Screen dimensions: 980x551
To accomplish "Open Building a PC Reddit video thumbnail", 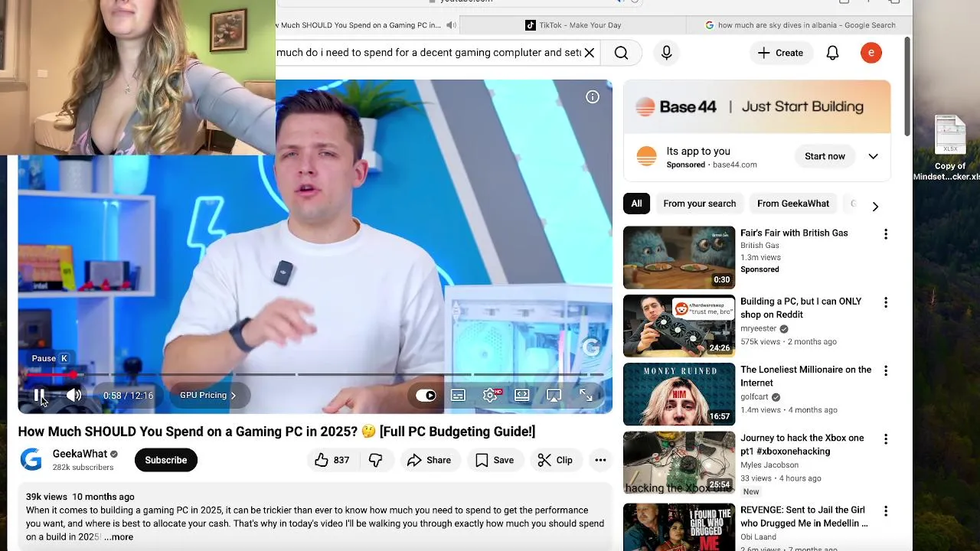I will pos(679,326).
